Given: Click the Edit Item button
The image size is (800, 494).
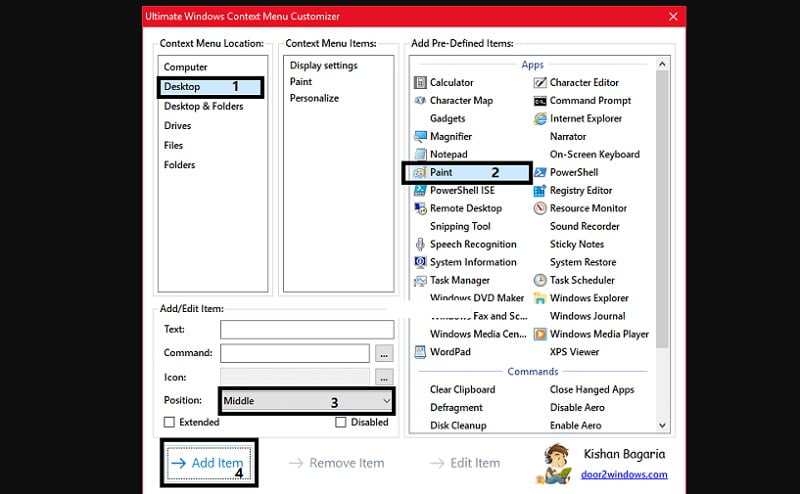Looking at the screenshot, I should (465, 463).
